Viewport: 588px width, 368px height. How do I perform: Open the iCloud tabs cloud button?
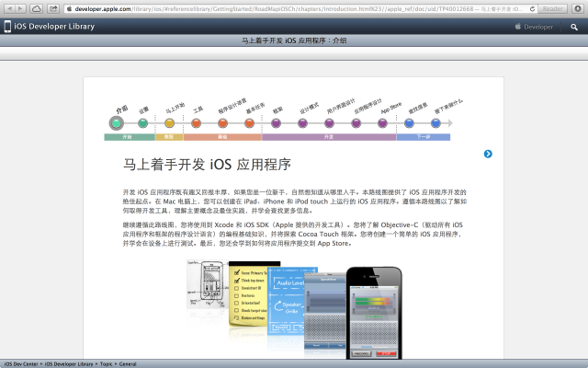(x=37, y=8)
